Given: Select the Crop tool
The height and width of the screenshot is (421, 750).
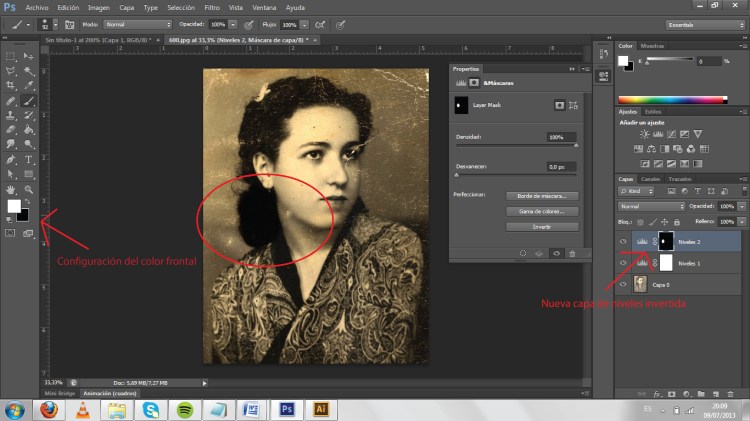Looking at the screenshot, I should pos(11,86).
